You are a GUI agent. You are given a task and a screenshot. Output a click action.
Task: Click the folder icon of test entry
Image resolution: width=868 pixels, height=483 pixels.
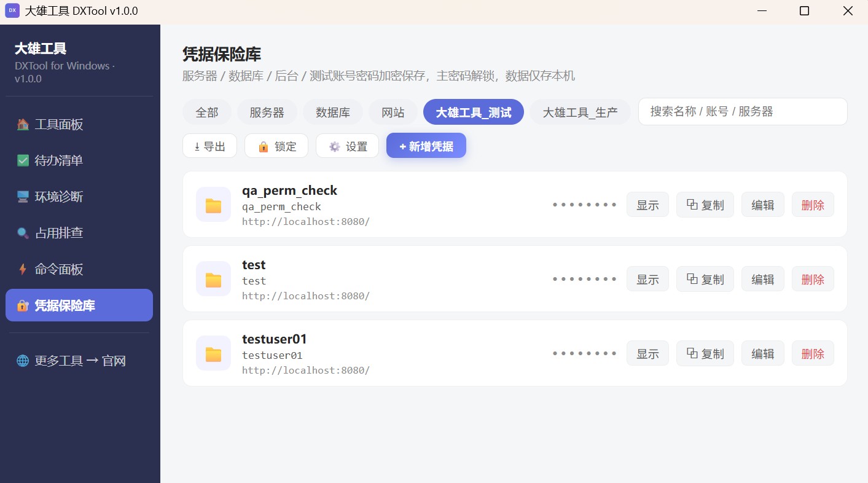213,279
